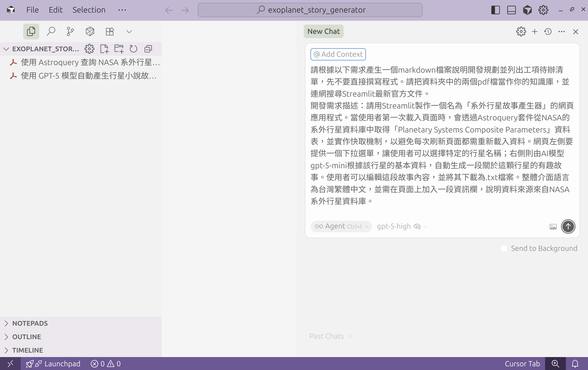Open the gpt-5-high model selector
Image resolution: width=588 pixels, height=370 pixels.
click(x=402, y=226)
